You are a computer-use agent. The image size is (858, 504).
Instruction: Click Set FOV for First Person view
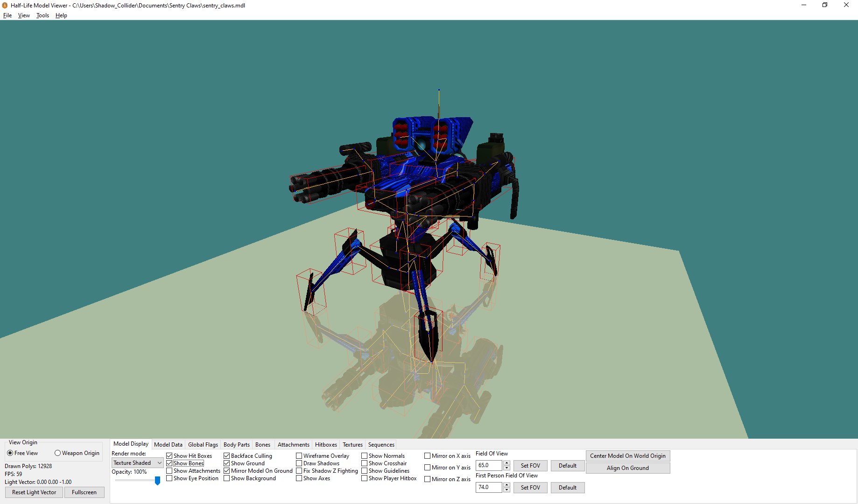point(530,488)
